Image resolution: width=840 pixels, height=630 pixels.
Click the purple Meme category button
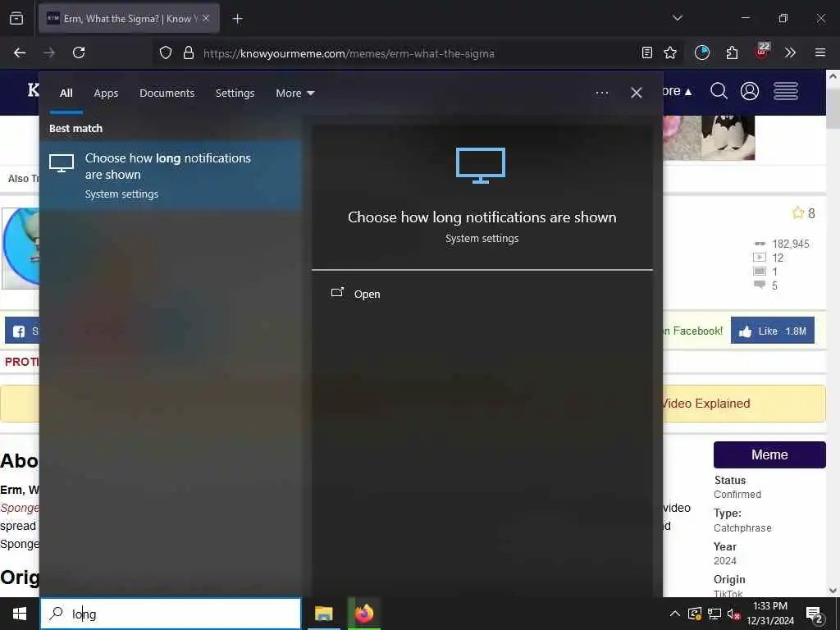769,454
